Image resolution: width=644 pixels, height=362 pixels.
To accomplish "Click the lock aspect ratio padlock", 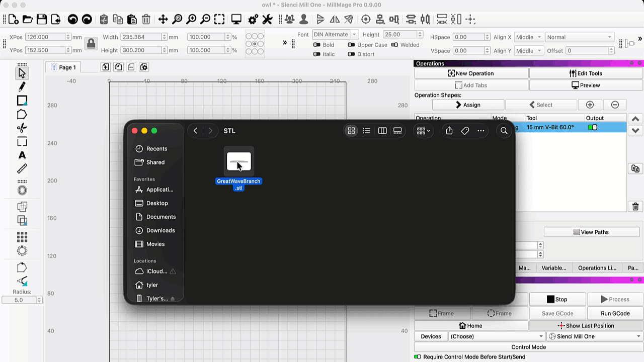I will [91, 44].
